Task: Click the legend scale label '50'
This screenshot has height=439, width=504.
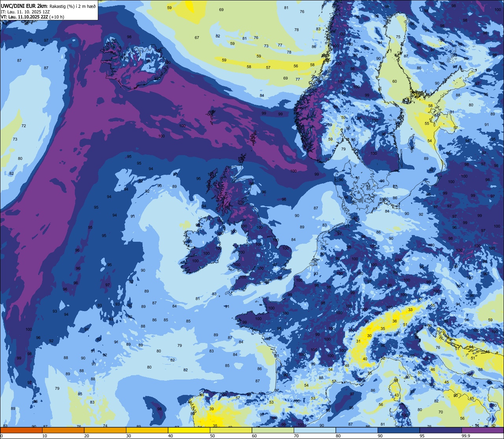Action: [x=212, y=436]
